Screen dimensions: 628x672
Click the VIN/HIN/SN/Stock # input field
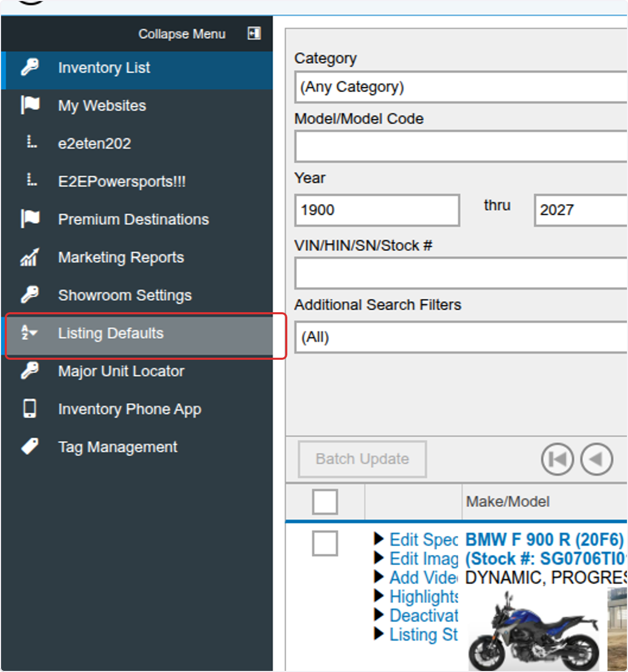coord(461,274)
